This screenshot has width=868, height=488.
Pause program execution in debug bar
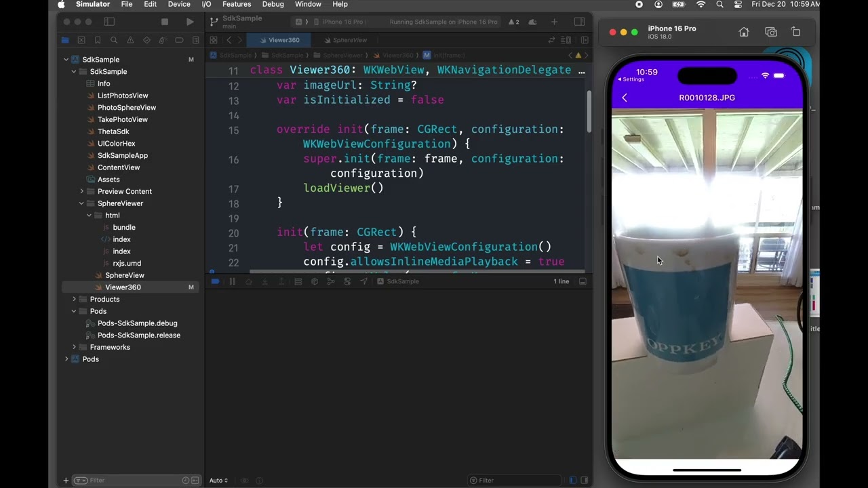pyautogui.click(x=232, y=281)
